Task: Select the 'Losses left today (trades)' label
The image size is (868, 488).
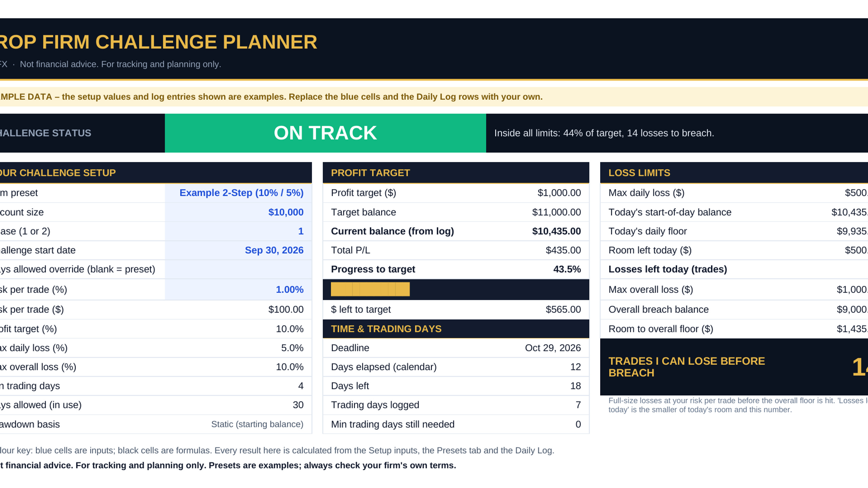Action: pos(668,269)
